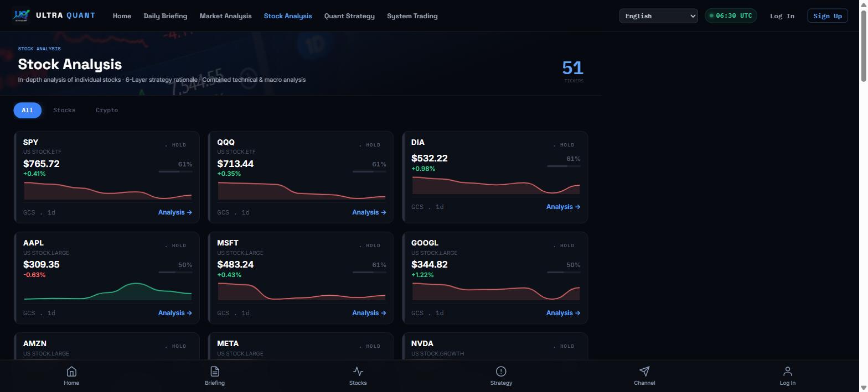The height and width of the screenshot is (392, 868).
Task: Click Log In in the header
Action: (782, 16)
